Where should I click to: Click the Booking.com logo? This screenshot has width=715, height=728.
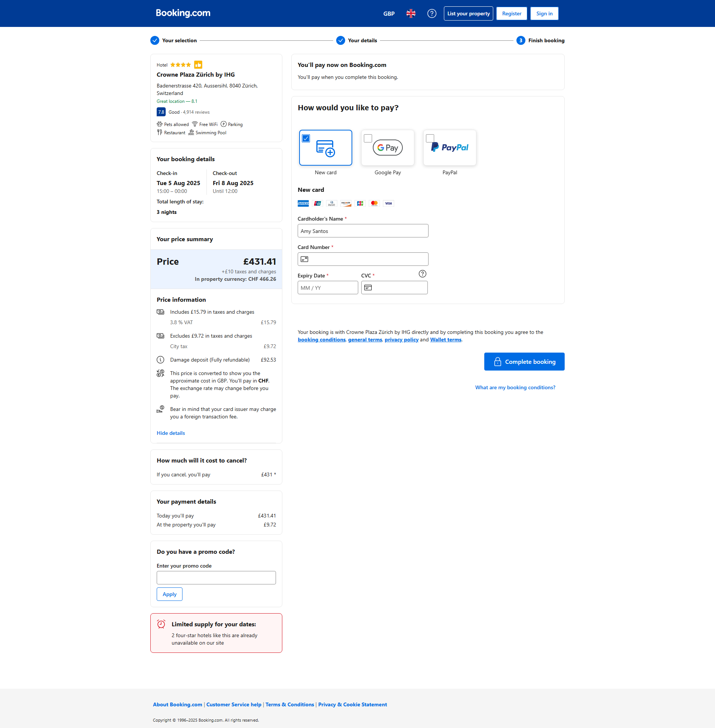pyautogui.click(x=183, y=13)
